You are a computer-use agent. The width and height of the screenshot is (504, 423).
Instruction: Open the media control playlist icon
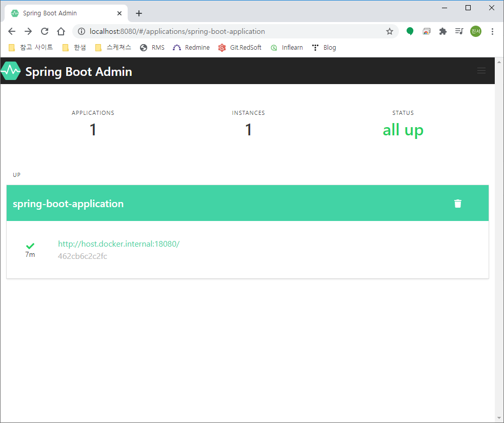459,31
